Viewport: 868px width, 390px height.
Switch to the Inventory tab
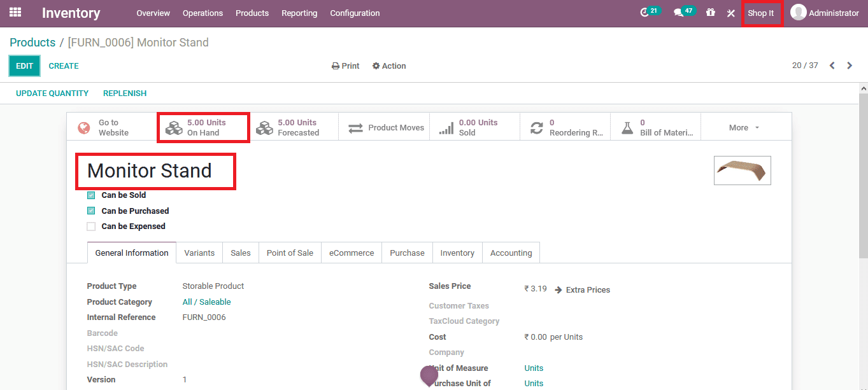(x=457, y=253)
